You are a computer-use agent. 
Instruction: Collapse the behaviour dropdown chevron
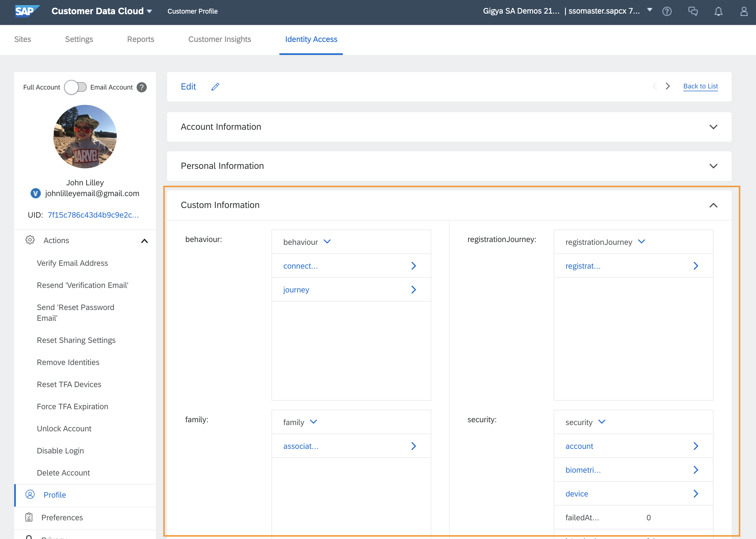point(327,242)
